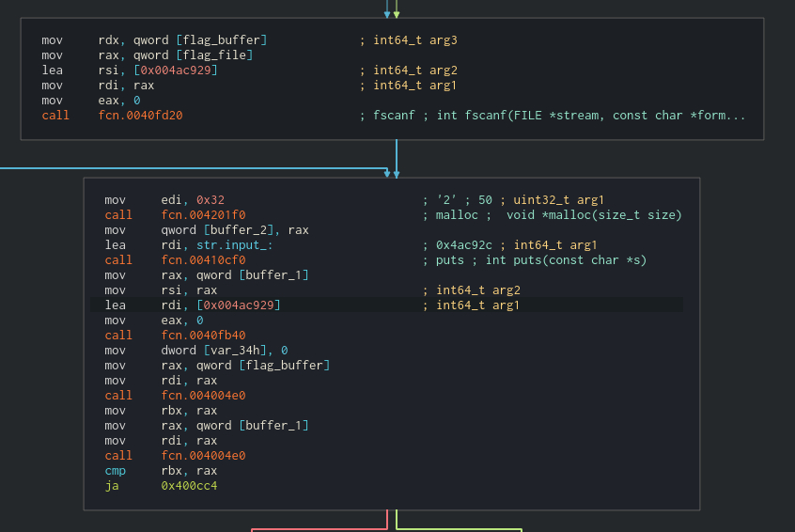
Task: Select mov rax, qword [flag_buffer] in lower block
Action: tap(217, 366)
